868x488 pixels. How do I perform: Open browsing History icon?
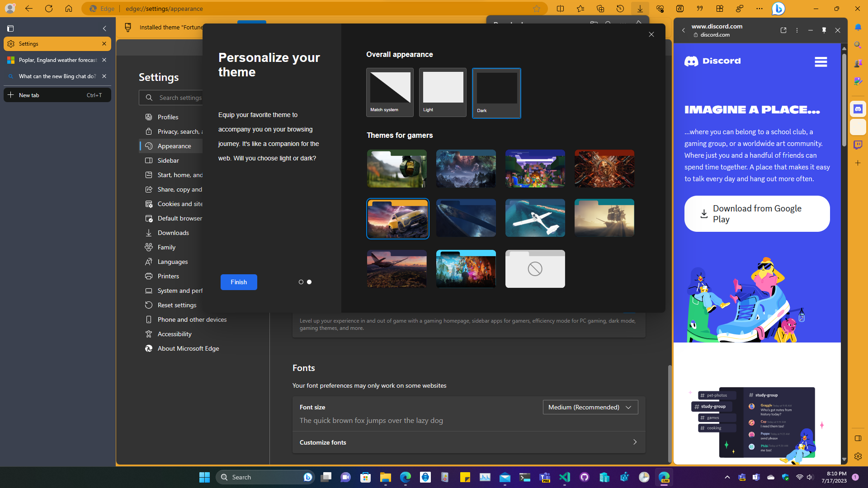[x=620, y=9]
